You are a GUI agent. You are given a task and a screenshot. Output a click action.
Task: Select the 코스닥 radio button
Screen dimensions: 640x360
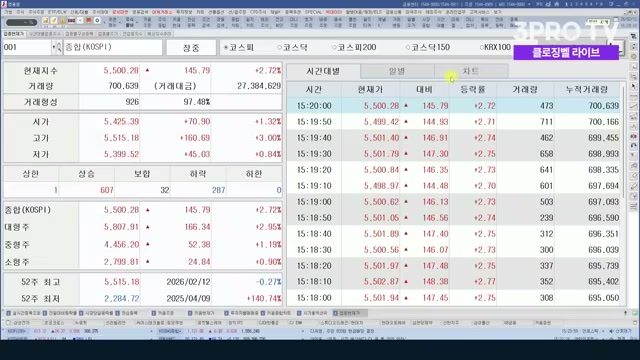pos(292,47)
